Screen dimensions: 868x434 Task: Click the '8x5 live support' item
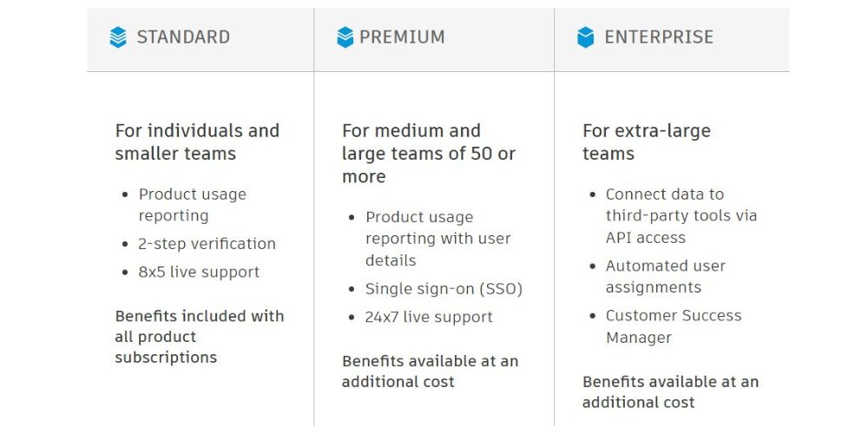(x=199, y=272)
